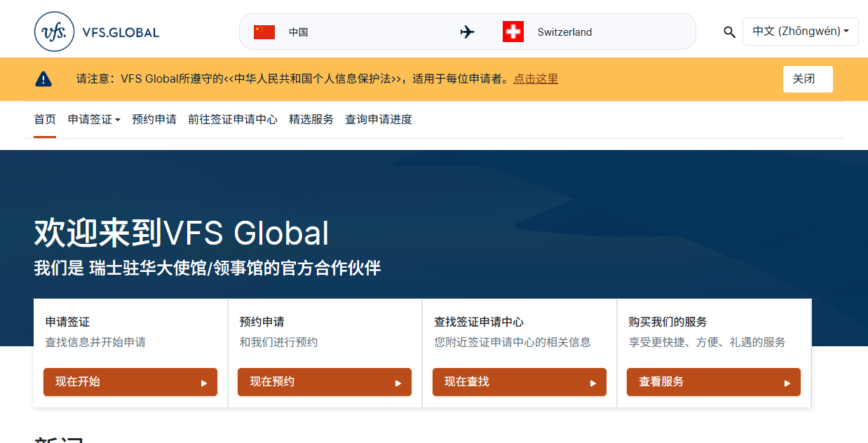Click the 现在开始 button
This screenshot has width=868, height=443.
(x=130, y=382)
